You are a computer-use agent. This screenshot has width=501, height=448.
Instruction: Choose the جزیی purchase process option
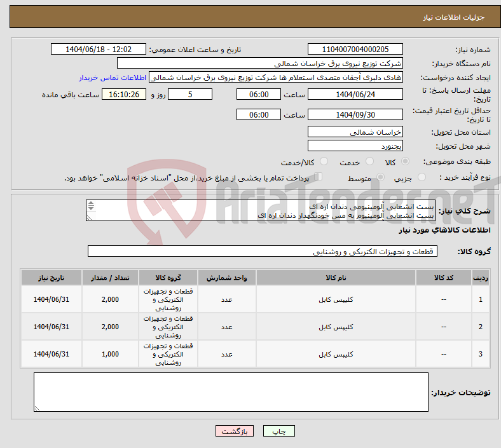coord(423,178)
